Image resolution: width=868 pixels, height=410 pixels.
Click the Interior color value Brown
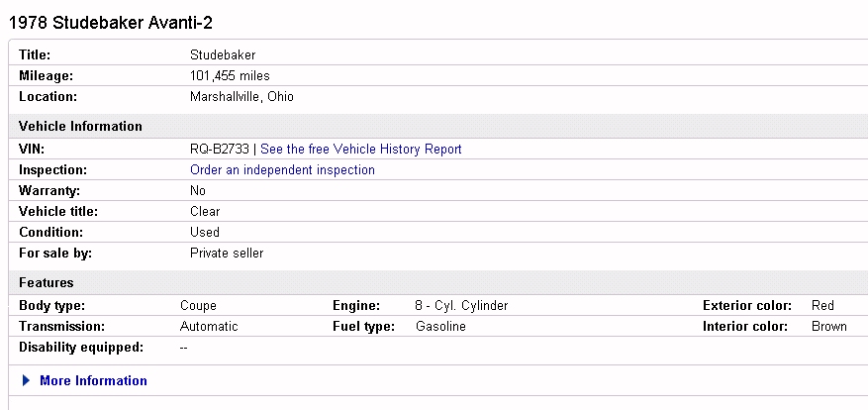click(x=828, y=327)
